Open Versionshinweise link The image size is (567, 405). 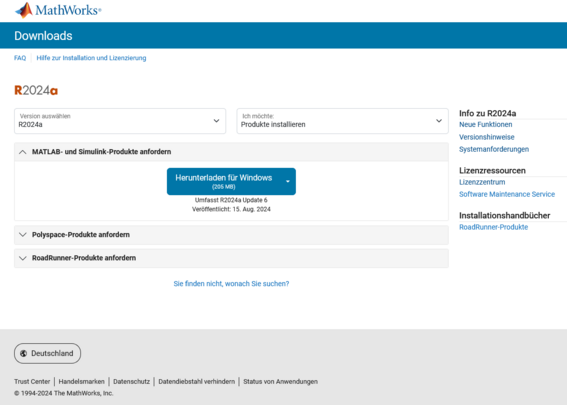[487, 137]
